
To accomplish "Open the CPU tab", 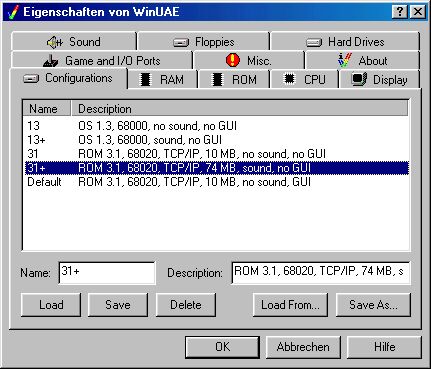I will click(304, 79).
